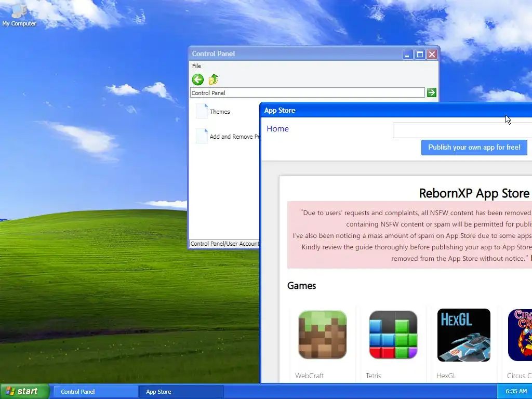Minimize the Control Panel window

tap(407, 54)
